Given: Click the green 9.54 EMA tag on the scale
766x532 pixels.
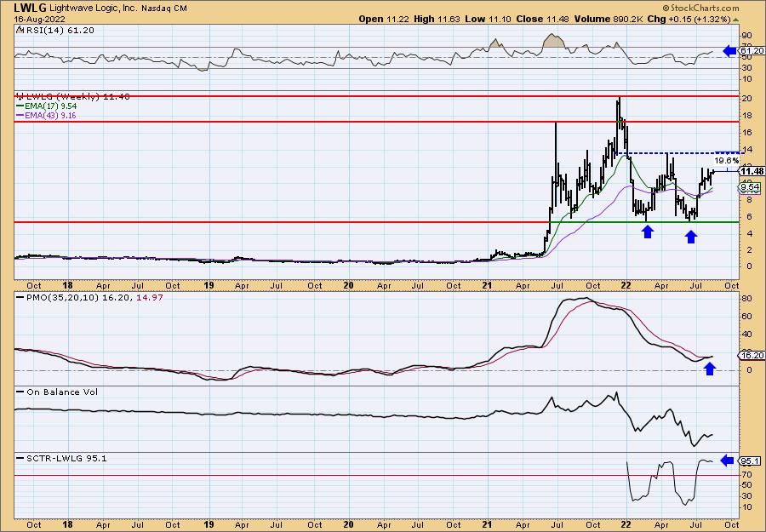Looking at the screenshot, I should pyautogui.click(x=751, y=187).
